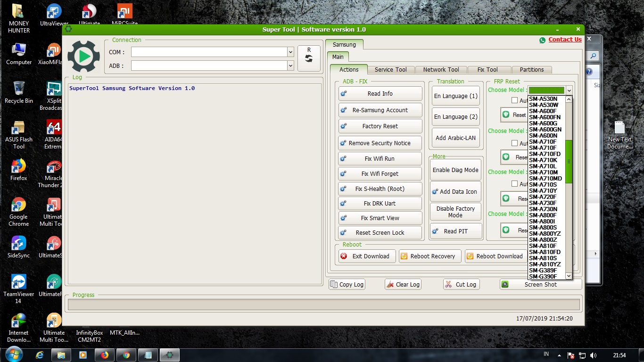Click Reset Screen Lock
This screenshot has width=644, height=362.
380,233
